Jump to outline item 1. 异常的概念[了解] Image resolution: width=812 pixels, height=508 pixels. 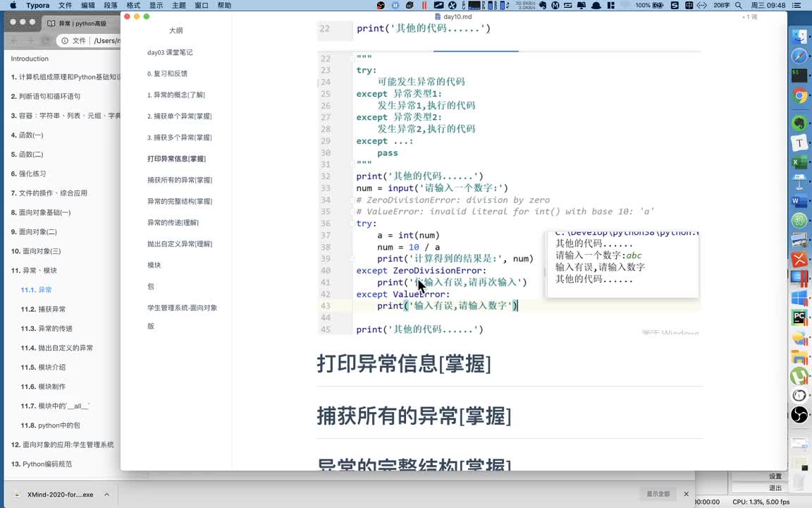point(176,95)
